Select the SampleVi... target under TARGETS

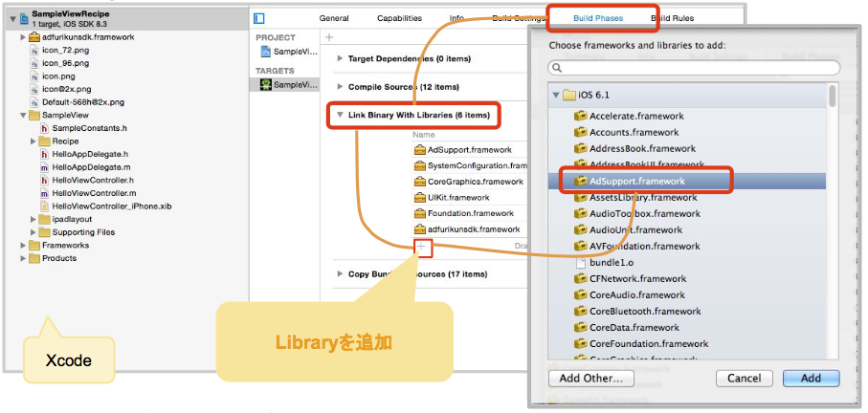pos(288,84)
